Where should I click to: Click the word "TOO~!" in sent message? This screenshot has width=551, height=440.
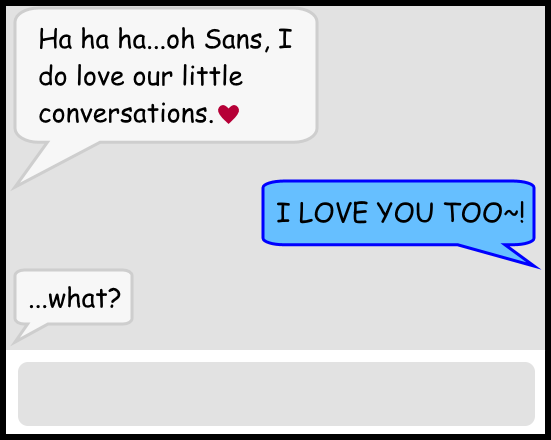click(484, 213)
